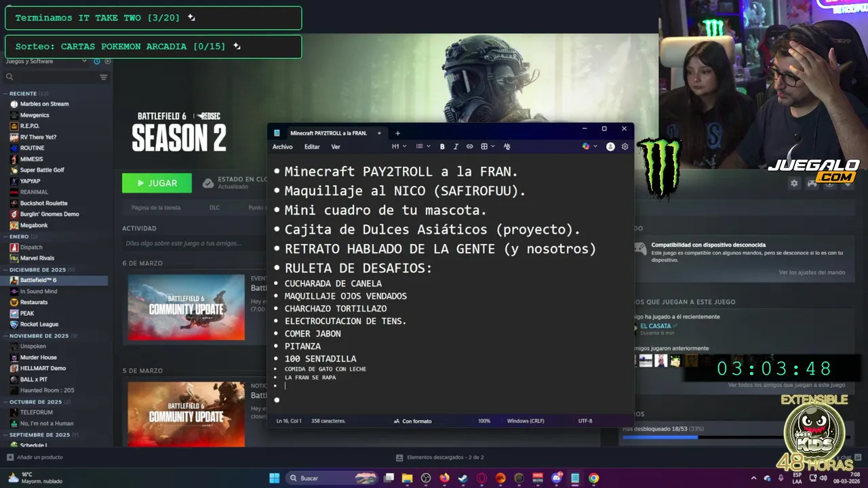Clear formatting icon in Notepad toolbar
The height and width of the screenshot is (488, 868).
point(507,146)
